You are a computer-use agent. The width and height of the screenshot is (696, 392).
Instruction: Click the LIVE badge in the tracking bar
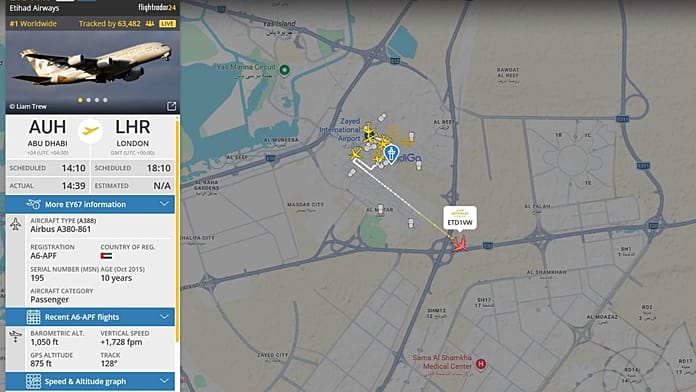click(167, 24)
